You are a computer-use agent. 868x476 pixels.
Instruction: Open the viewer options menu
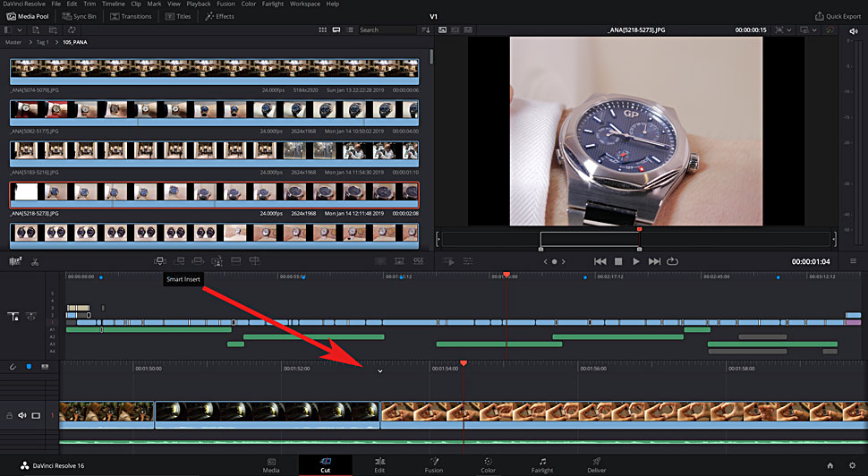coord(853,261)
